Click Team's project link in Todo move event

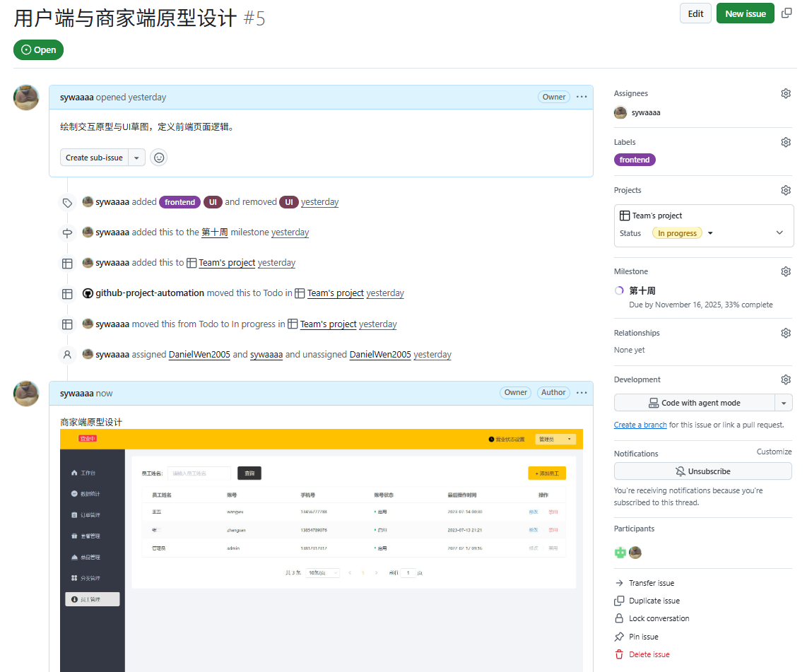click(336, 293)
